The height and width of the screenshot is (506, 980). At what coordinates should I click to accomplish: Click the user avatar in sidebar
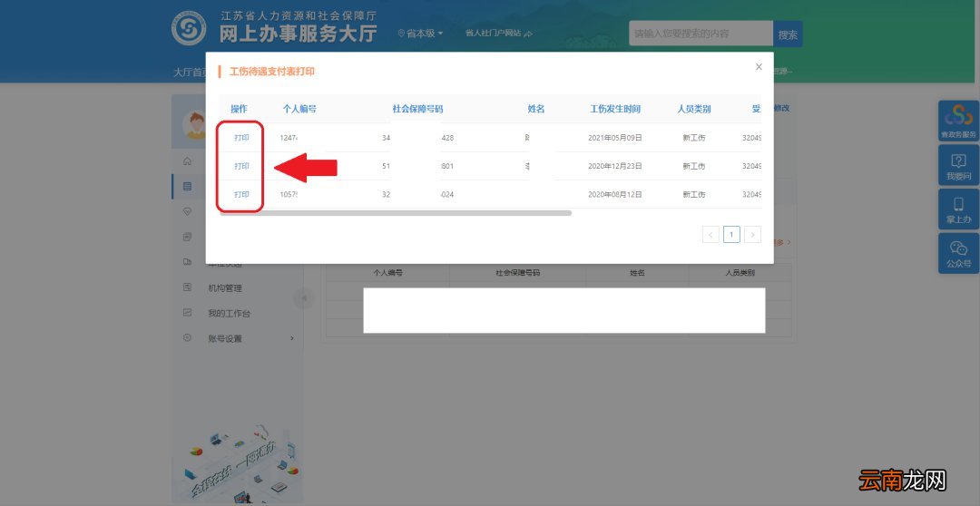(194, 125)
